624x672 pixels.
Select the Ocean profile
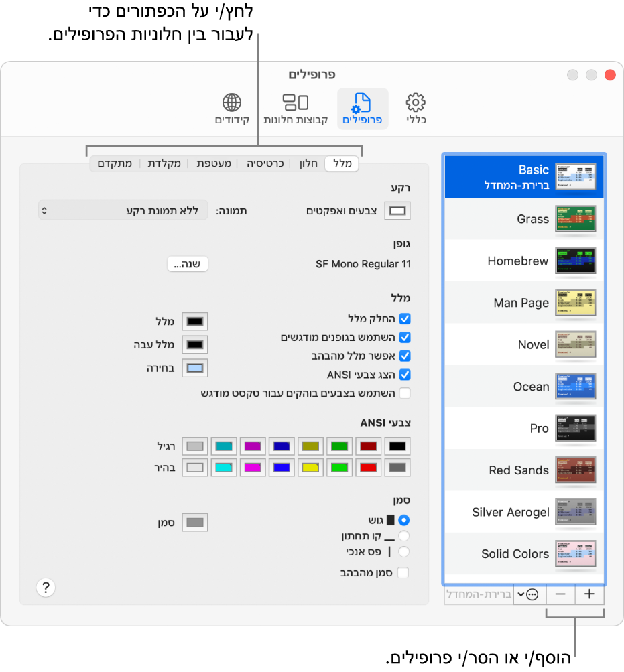point(524,386)
